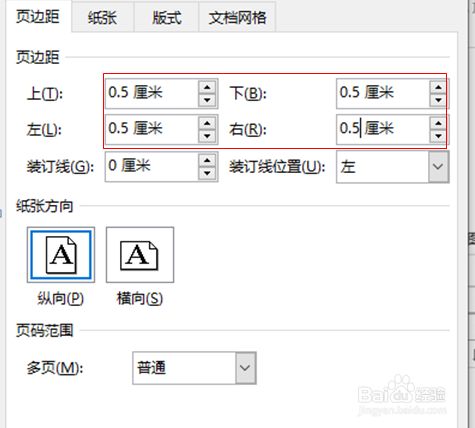Decrease the 下(B) bottom margin value
This screenshot has width=475, height=428.
[438, 100]
